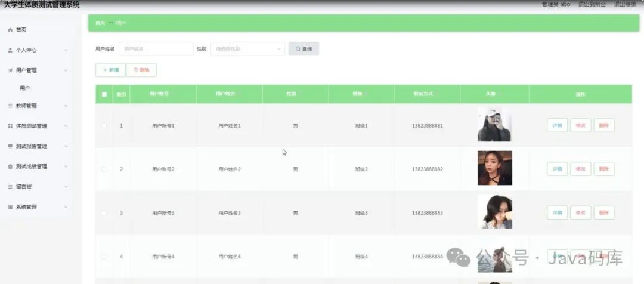Expand the 测试成绩管理 menu chevron
644x284 pixels.
pos(66,166)
